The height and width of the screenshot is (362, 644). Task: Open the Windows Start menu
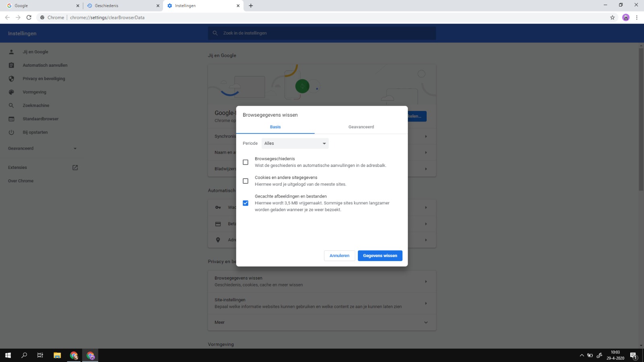pyautogui.click(x=8, y=355)
